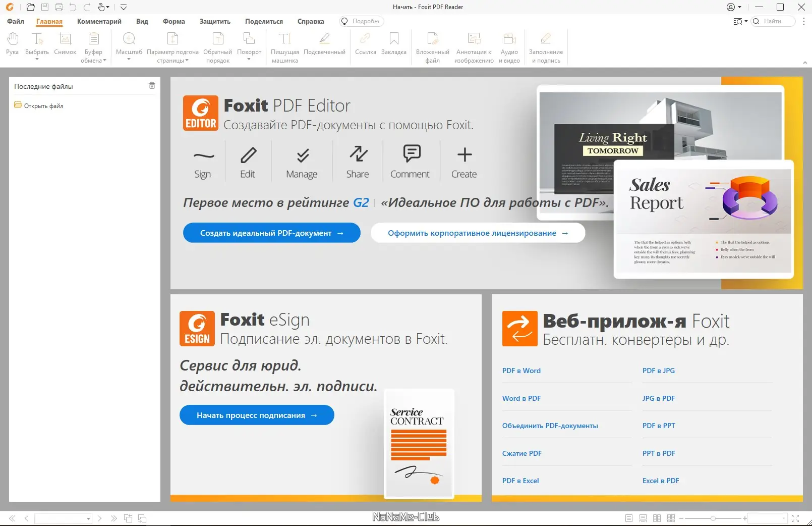The width and height of the screenshot is (812, 526).
Task: Click the Open file folder icon in quick access bar
Action: pyautogui.click(x=30, y=7)
